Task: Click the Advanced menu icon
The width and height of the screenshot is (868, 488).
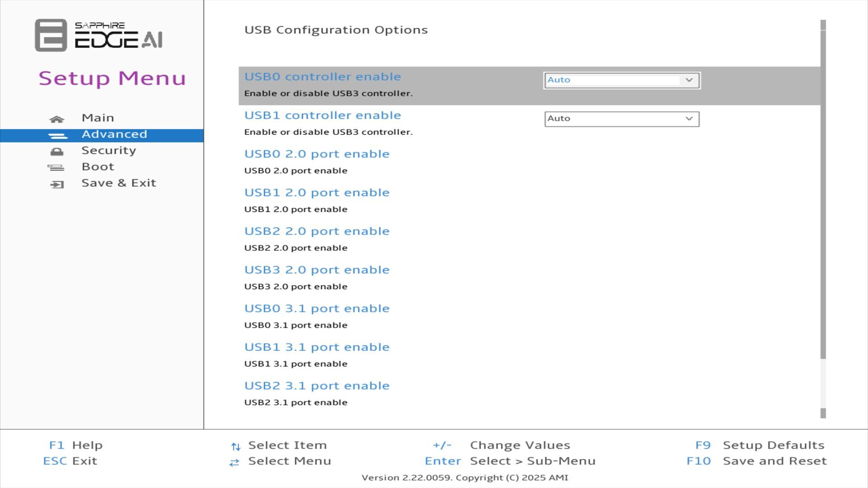Action: click(57, 136)
